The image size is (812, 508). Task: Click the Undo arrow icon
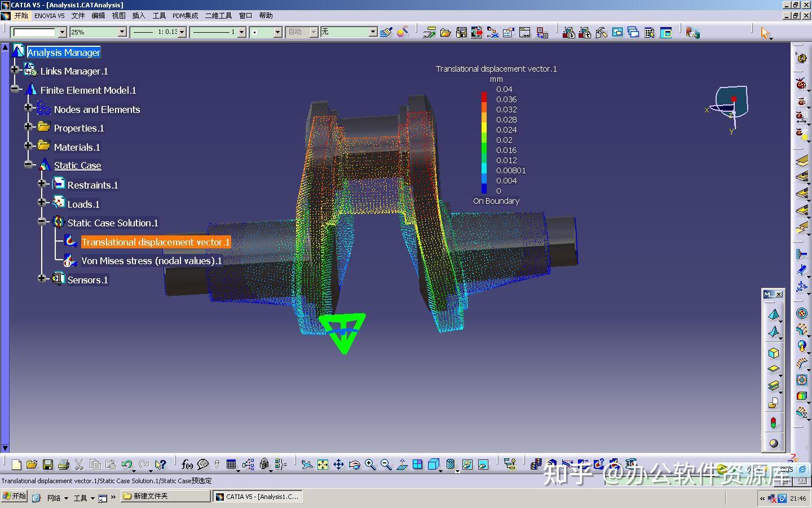pos(127,465)
